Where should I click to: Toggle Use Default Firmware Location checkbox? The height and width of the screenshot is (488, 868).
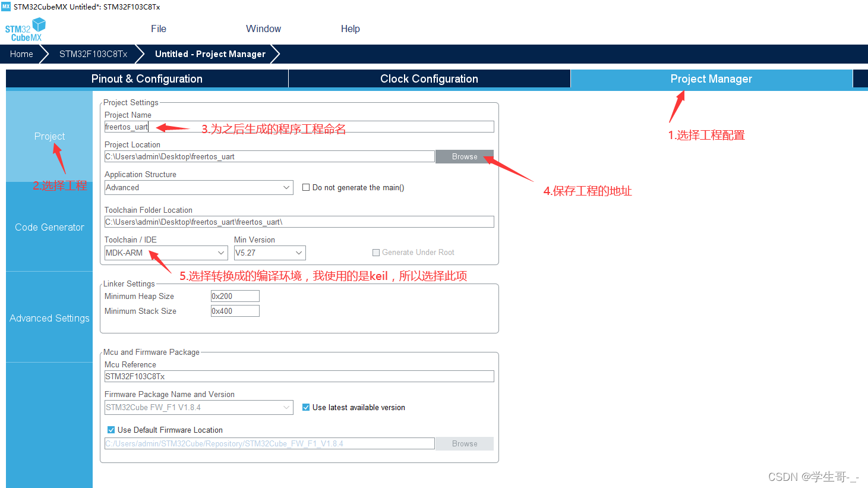[x=111, y=430]
